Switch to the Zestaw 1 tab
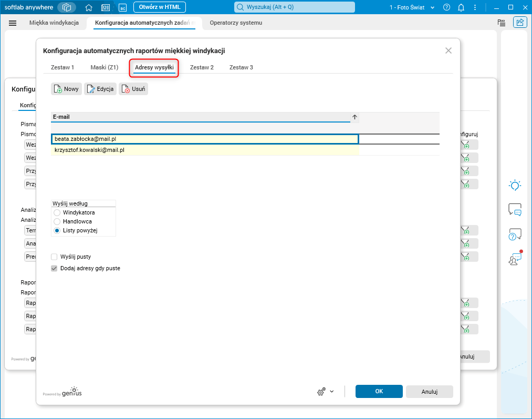 point(62,67)
